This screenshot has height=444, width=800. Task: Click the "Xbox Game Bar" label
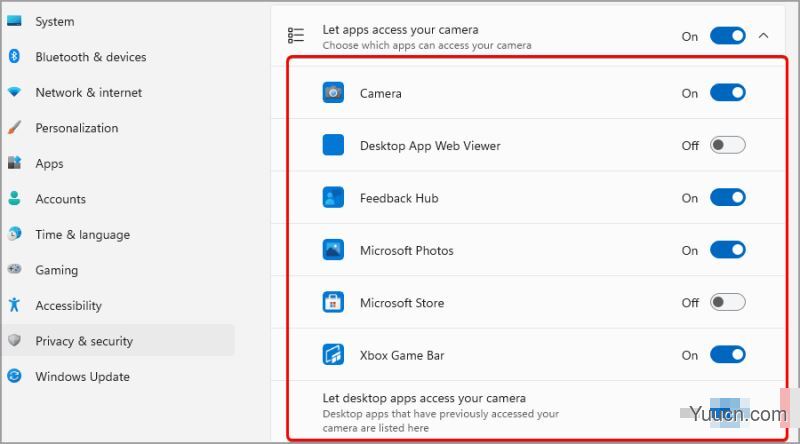402,355
